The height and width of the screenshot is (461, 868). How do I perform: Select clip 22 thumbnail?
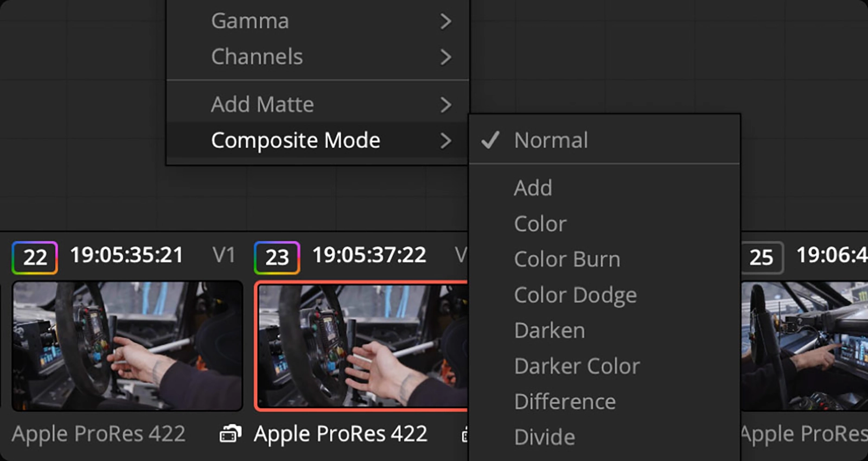click(x=127, y=345)
